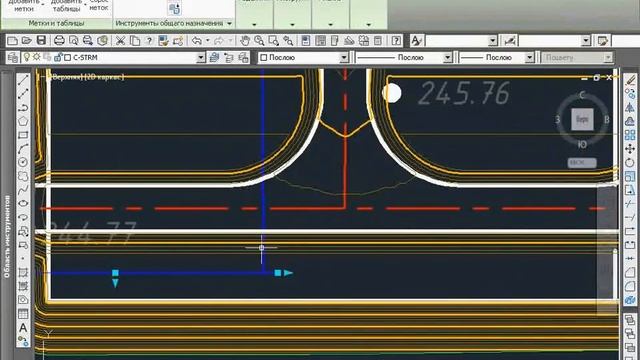Select the Ellipse draw tool
Viewport: 640px width, 360px height.
[x=23, y=203]
